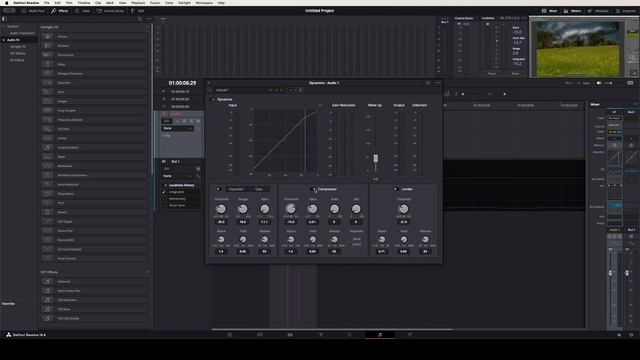Open the Bus 1 track None dropdown
The width and height of the screenshot is (640, 360).
(178, 176)
